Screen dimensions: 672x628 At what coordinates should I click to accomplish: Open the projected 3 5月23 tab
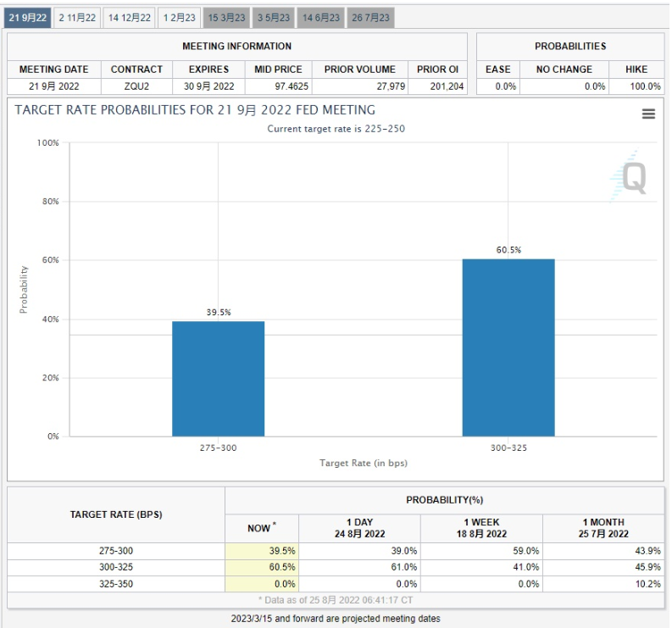click(274, 18)
